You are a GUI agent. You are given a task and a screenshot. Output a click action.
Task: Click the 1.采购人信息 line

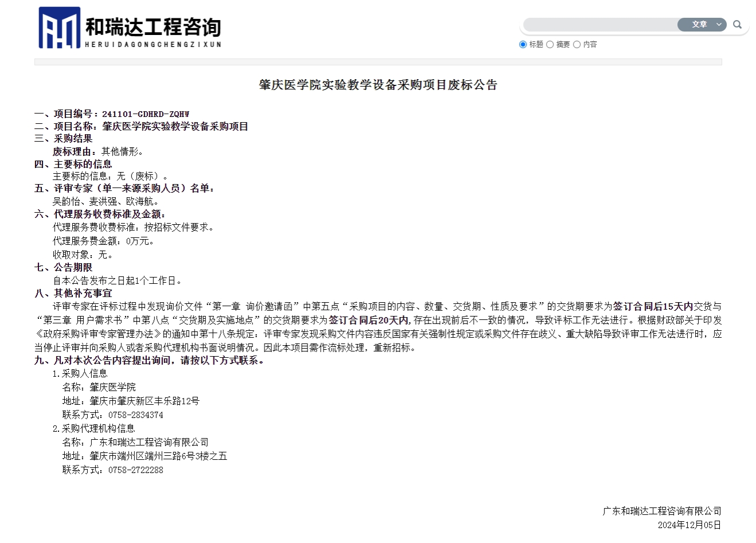[x=80, y=373]
